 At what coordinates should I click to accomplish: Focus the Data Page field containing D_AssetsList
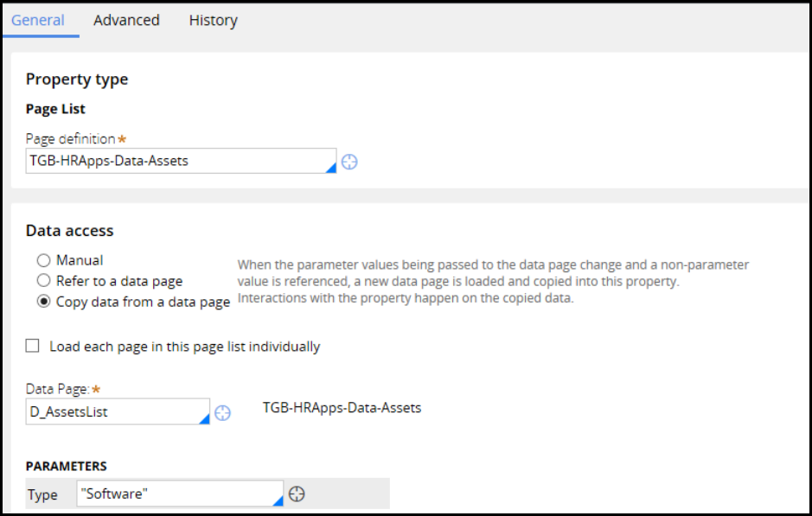click(111, 412)
